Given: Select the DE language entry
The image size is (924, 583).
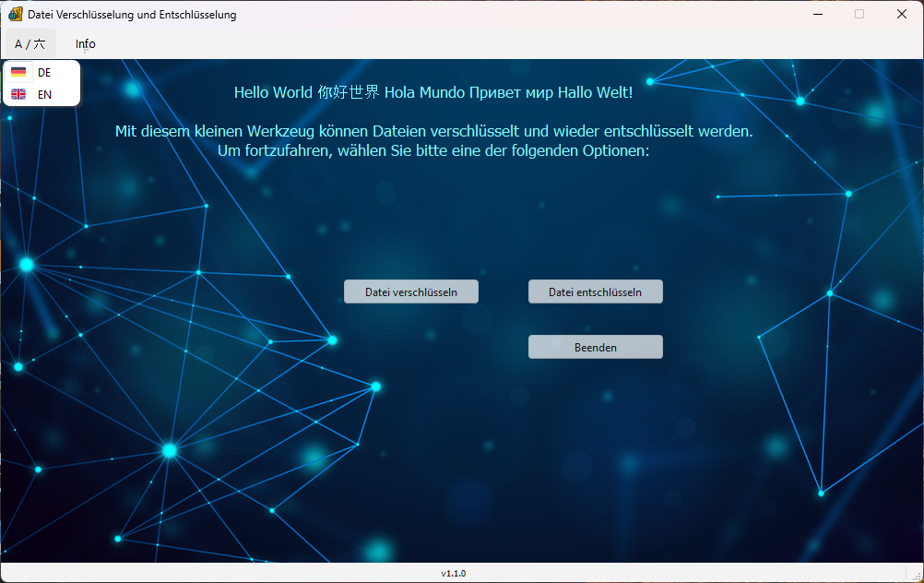Looking at the screenshot, I should click(43, 73).
